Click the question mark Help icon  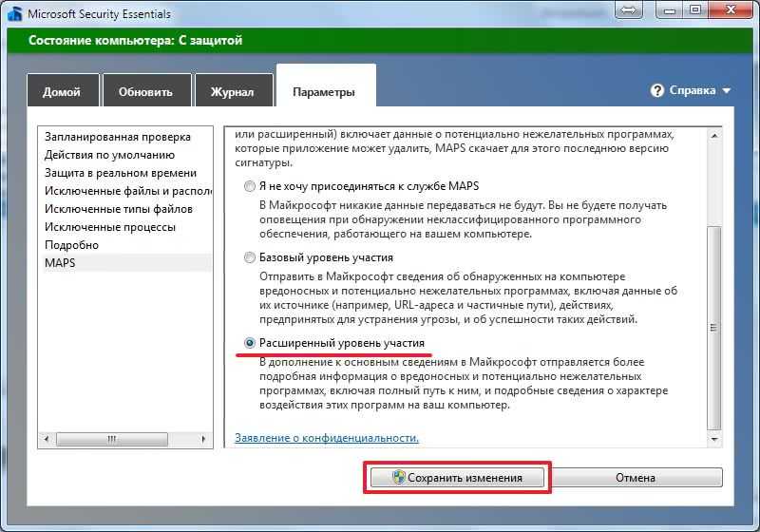click(x=656, y=90)
